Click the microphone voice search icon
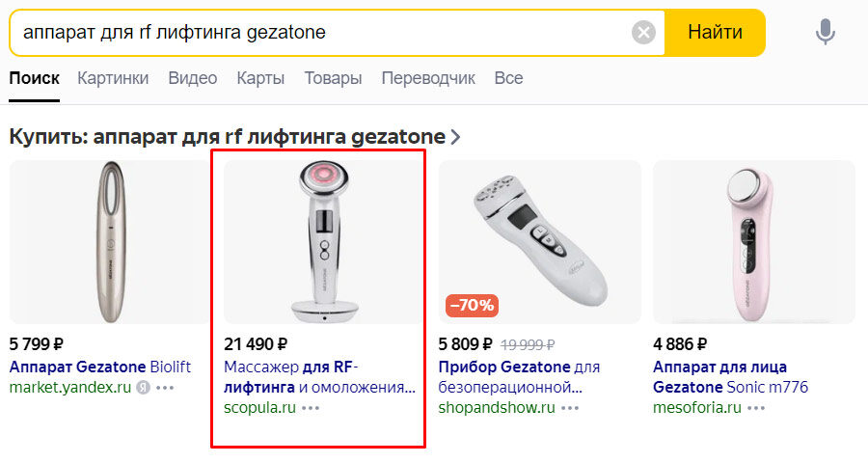The width and height of the screenshot is (868, 463). (825, 33)
